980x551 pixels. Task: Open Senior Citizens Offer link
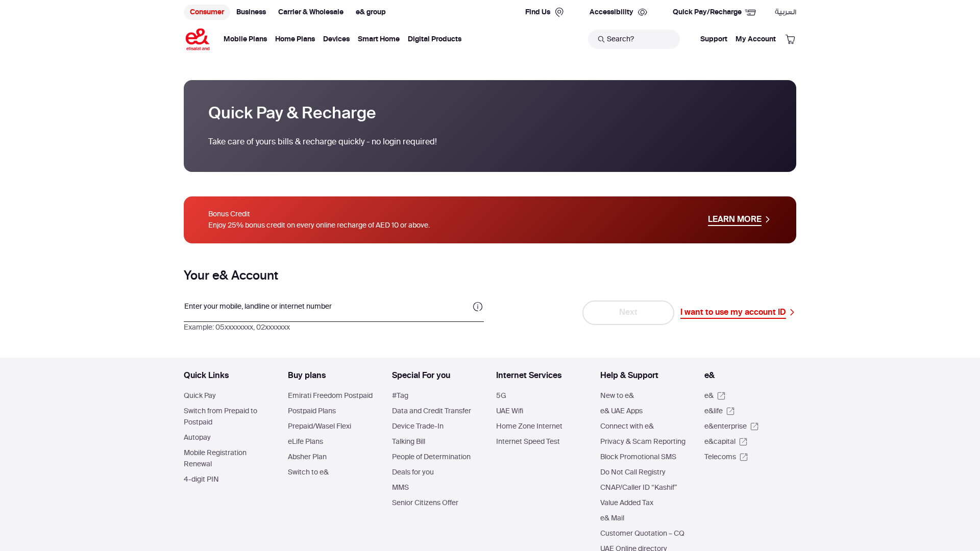[x=425, y=503]
